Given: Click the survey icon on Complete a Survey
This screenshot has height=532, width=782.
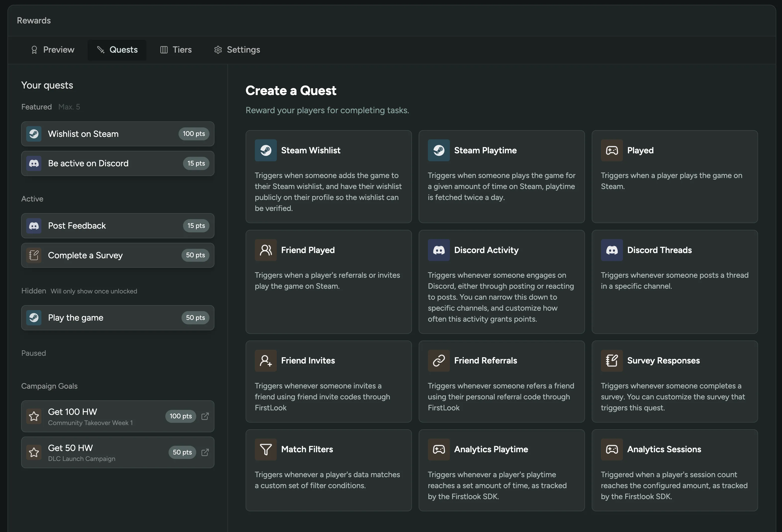Looking at the screenshot, I should [x=34, y=255].
